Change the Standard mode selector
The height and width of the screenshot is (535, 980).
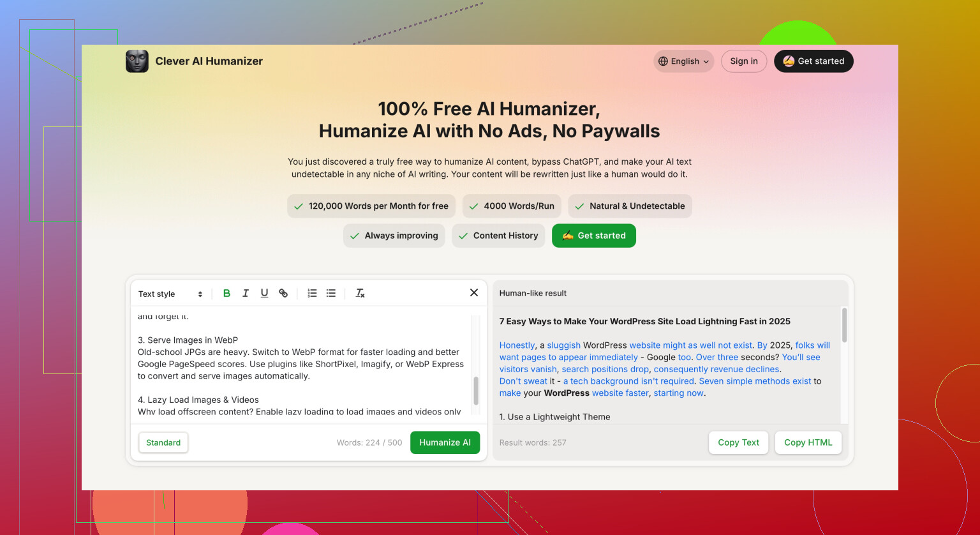(163, 442)
